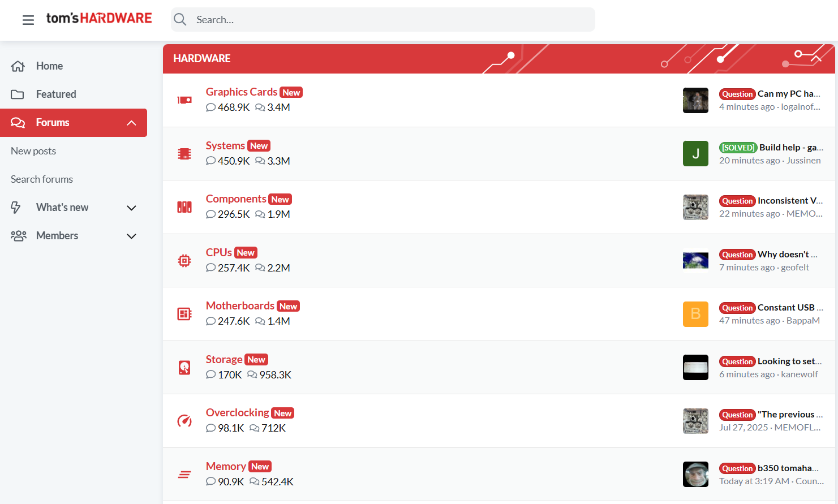This screenshot has width=838, height=504.
Task: Open kanewolf's avatar in Storage row
Action: pos(695,368)
